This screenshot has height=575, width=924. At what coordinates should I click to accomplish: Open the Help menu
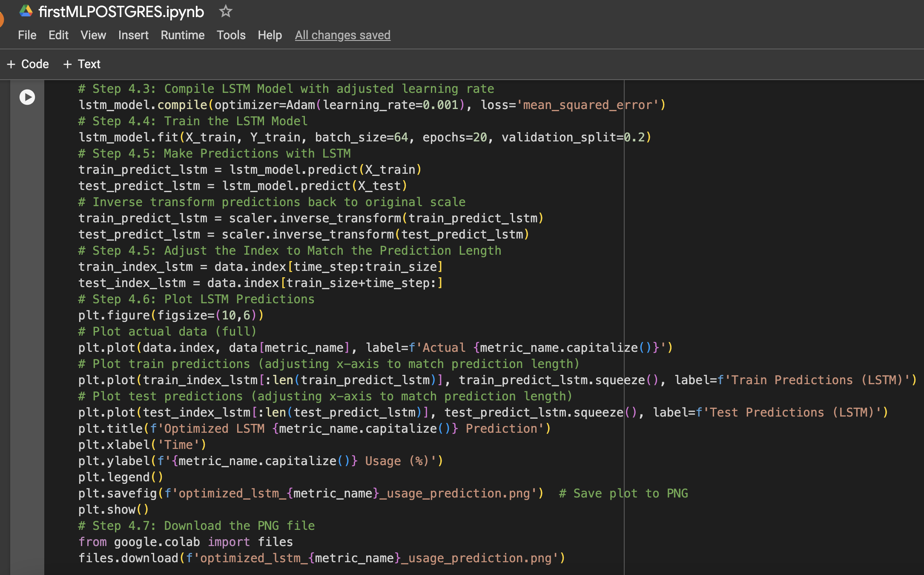coord(270,35)
